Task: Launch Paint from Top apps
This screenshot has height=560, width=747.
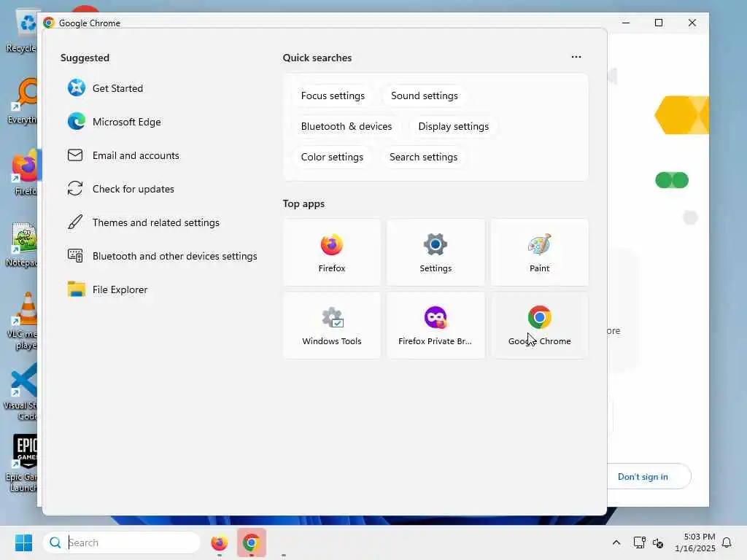Action: click(x=539, y=252)
